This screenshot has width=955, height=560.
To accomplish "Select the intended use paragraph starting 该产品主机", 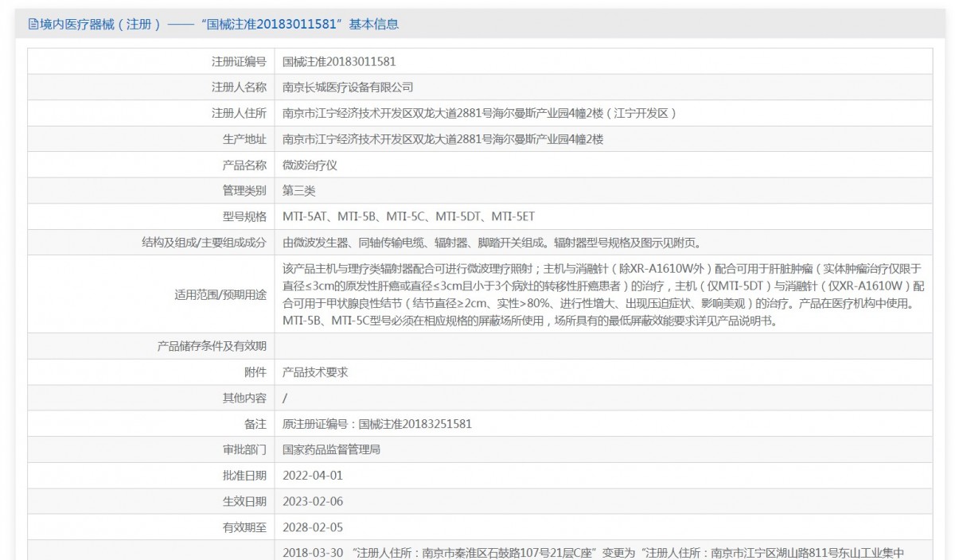I will tap(605, 294).
